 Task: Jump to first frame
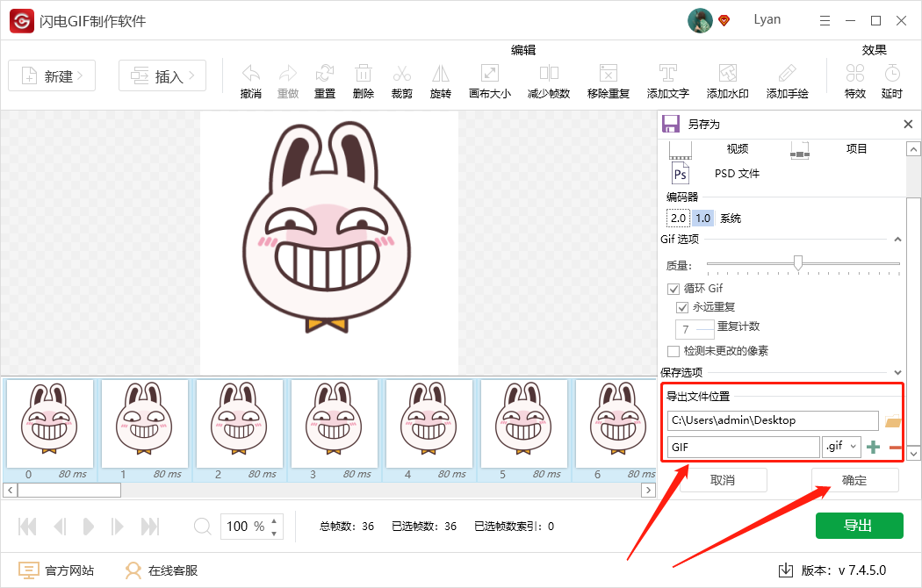click(x=27, y=527)
